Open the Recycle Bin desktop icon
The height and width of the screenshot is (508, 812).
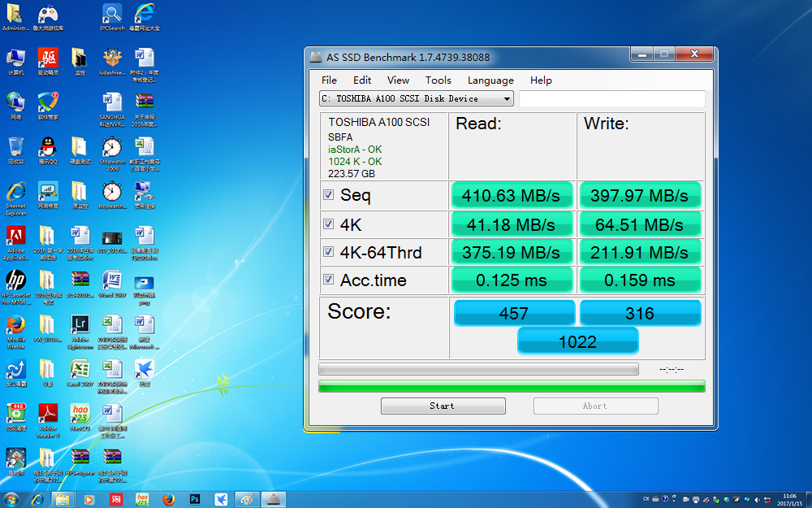click(15, 150)
